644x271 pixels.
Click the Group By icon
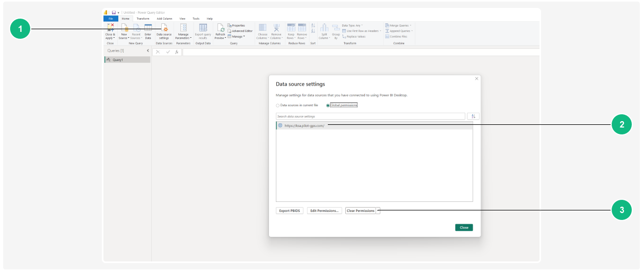336,28
